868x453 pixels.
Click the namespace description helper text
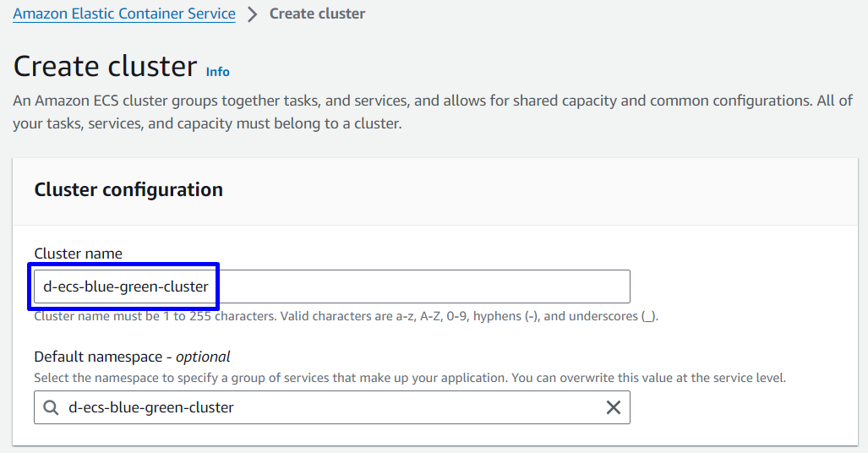click(410, 378)
